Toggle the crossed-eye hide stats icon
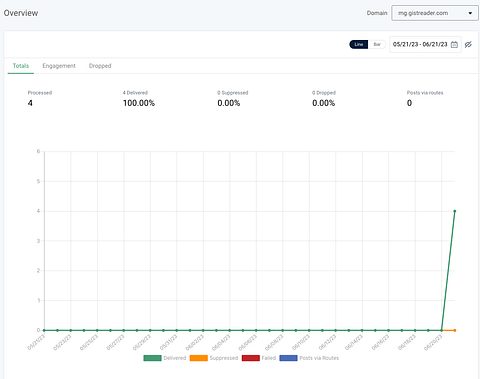This screenshot has width=480, height=379. point(468,44)
